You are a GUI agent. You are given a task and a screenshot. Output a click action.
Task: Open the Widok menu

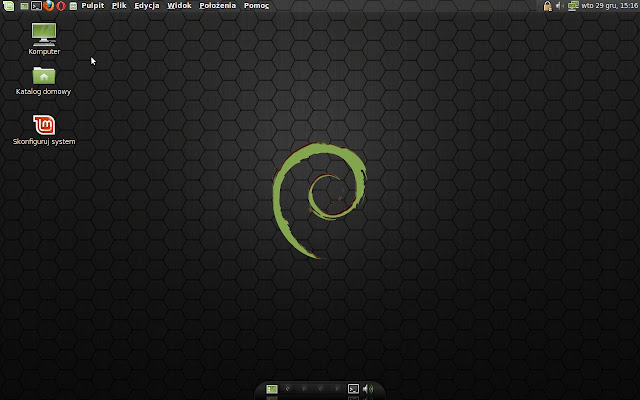coord(179,6)
